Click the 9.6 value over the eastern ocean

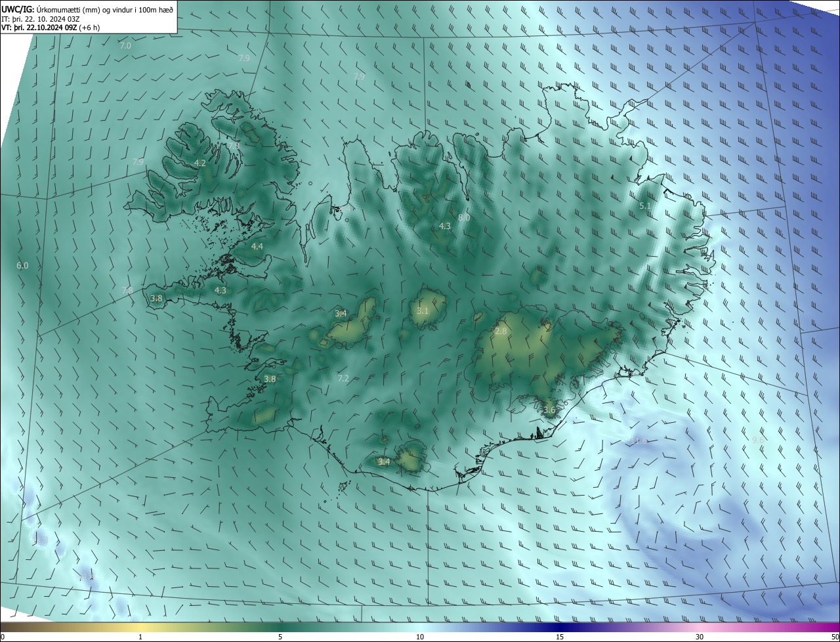point(758,440)
